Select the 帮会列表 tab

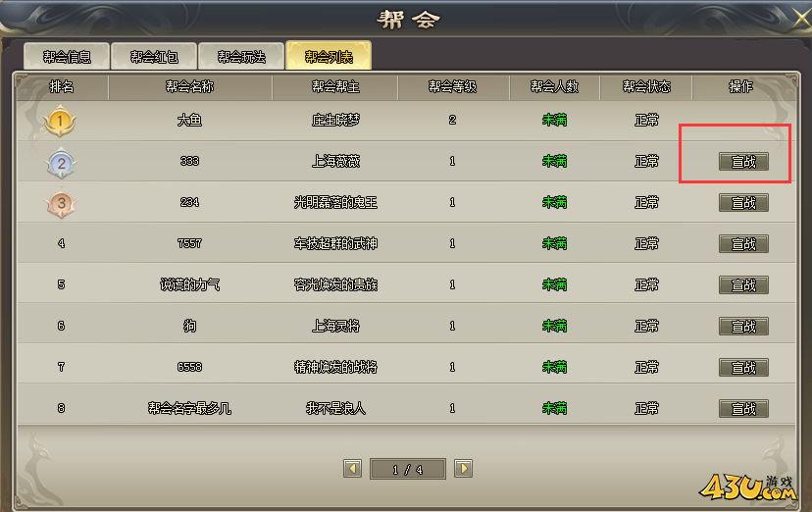(x=329, y=56)
